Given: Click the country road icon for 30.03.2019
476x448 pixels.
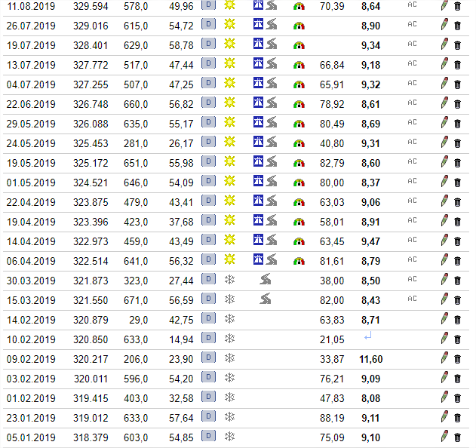Looking at the screenshot, I should pos(266,280).
